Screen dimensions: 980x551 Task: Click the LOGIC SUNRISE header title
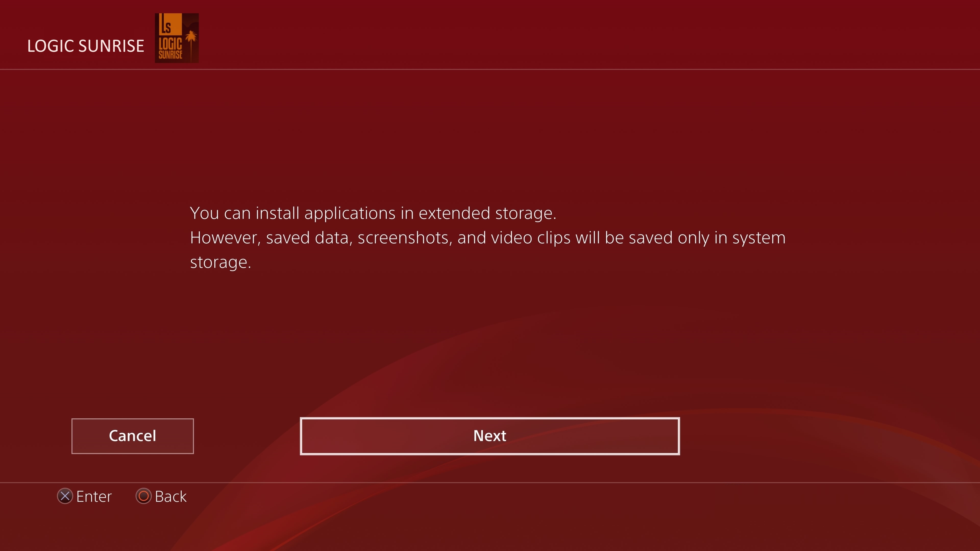[85, 46]
